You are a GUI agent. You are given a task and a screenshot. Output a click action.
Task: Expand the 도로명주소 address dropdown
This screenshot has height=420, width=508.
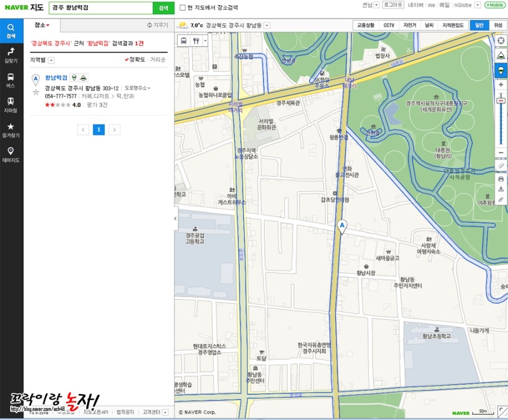[x=138, y=88]
